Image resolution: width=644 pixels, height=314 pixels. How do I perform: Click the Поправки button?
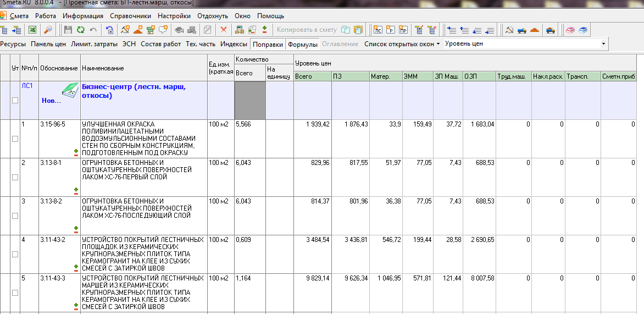tap(268, 44)
